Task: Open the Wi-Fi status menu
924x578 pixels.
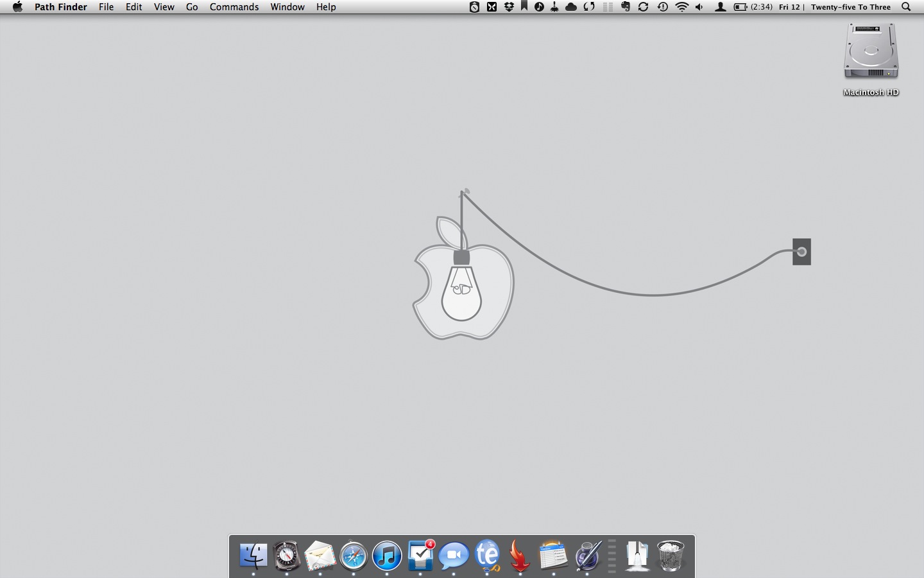Action: pos(682,7)
